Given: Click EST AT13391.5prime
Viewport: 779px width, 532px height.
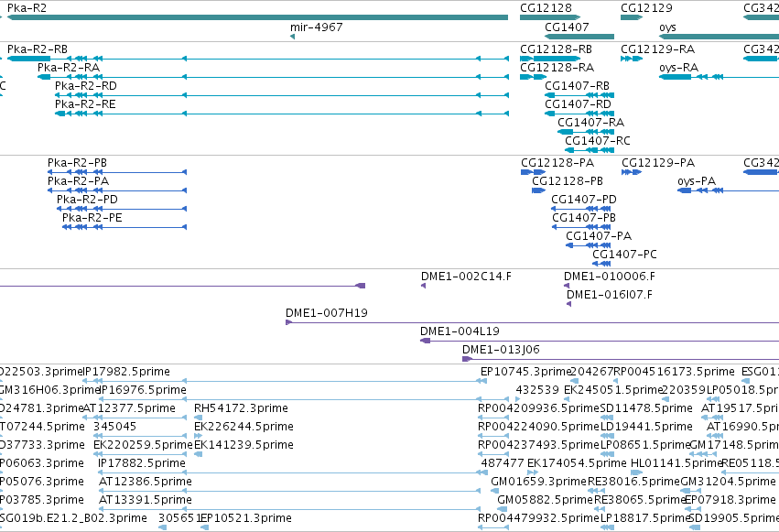Looking at the screenshot, I should [x=146, y=501].
